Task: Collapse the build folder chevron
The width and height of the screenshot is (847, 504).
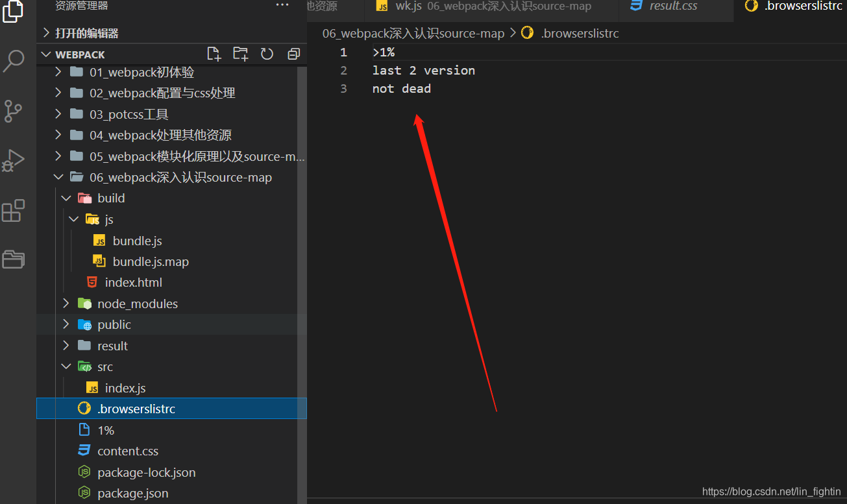Action: tap(66, 198)
